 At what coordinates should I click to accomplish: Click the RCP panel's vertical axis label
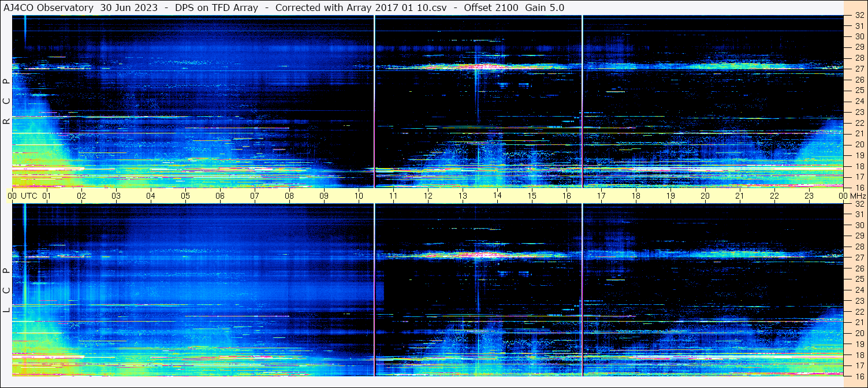click(6, 102)
